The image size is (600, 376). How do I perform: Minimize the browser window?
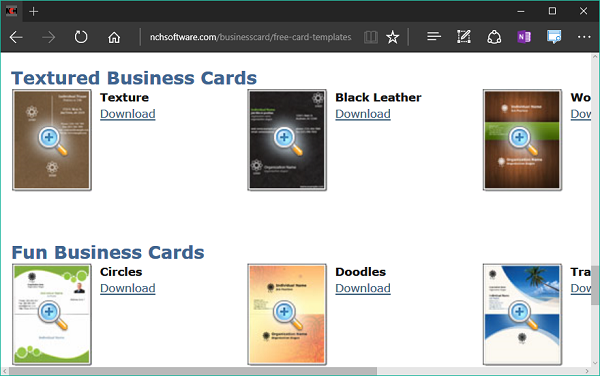[x=521, y=11]
